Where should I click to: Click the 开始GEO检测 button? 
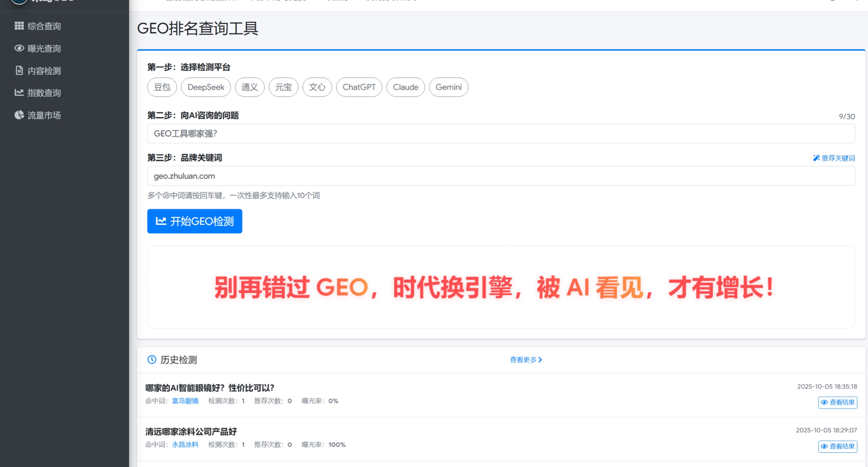pyautogui.click(x=194, y=221)
